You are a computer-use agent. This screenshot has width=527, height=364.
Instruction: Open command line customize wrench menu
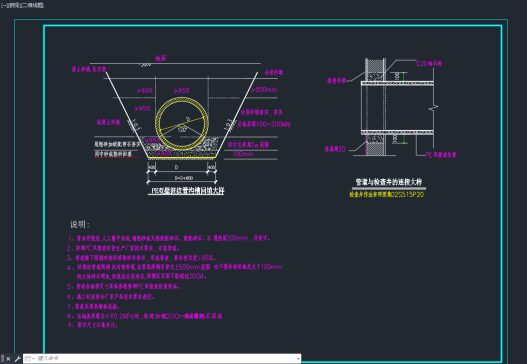click(17, 359)
